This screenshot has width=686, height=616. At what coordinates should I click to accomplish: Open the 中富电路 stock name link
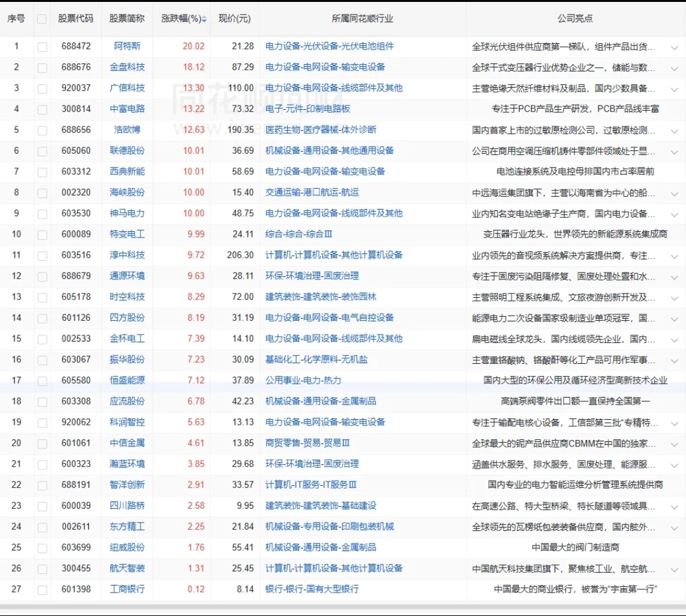[127, 109]
